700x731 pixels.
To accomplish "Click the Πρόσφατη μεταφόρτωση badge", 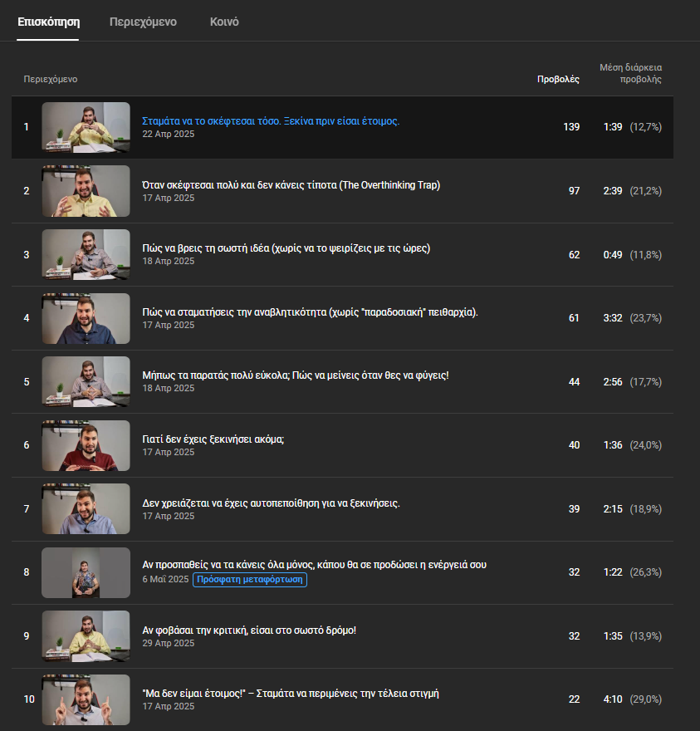I will pyautogui.click(x=250, y=579).
